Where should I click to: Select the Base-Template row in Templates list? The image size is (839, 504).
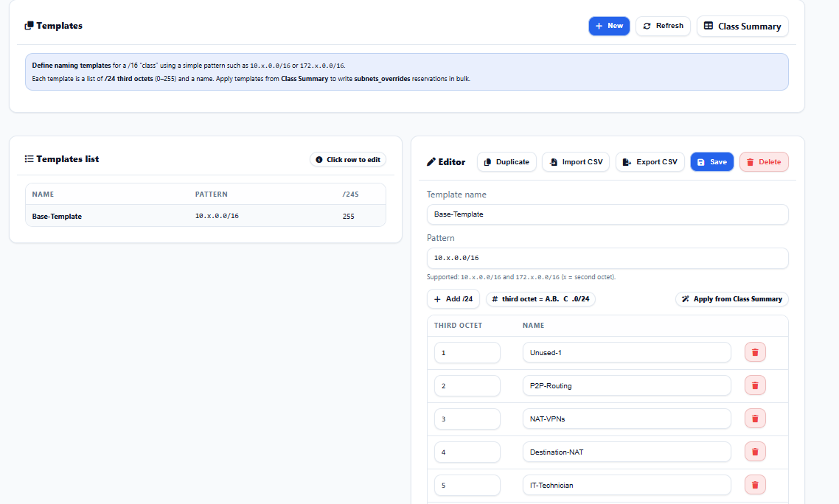point(206,216)
